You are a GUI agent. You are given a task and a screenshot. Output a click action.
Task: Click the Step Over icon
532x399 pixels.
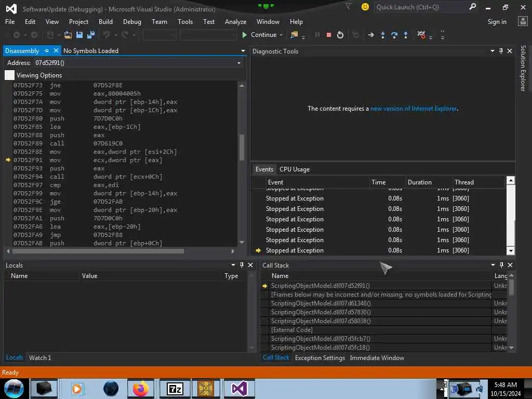pyautogui.click(x=394, y=35)
